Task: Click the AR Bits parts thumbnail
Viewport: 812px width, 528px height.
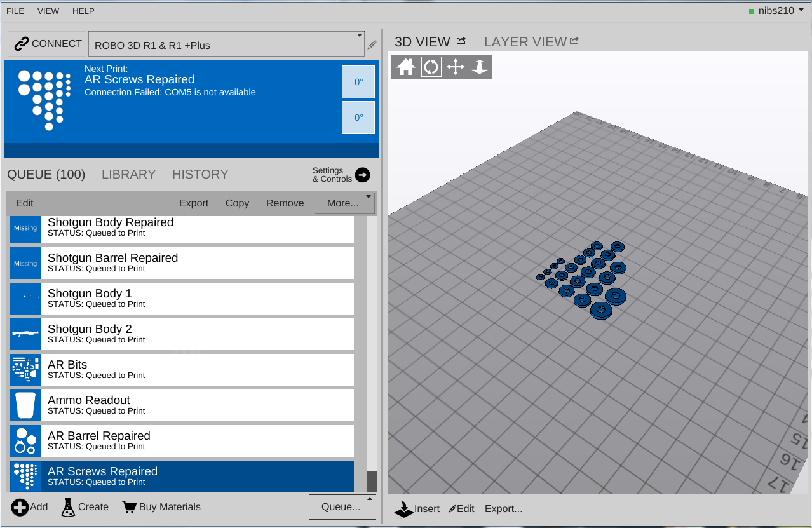Action: click(x=25, y=369)
